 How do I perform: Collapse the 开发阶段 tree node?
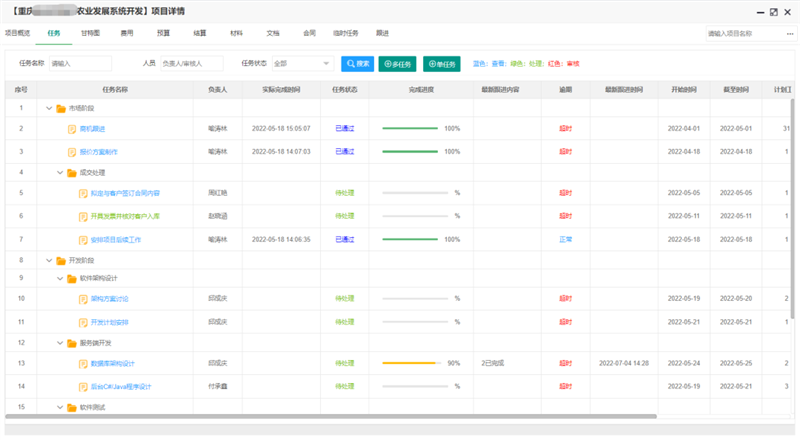pos(49,260)
